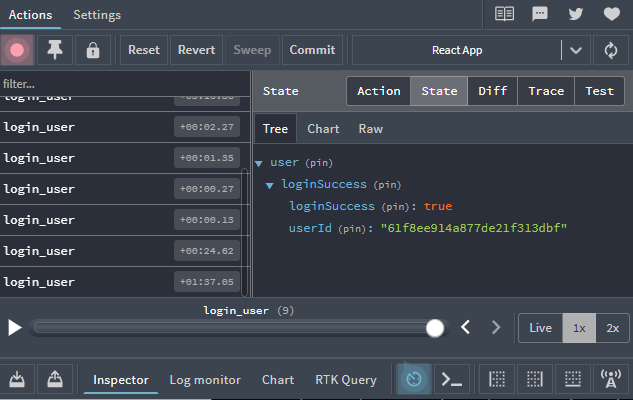Image resolution: width=633 pixels, height=400 pixels.
Task: Switch to the Settings tab
Action: pos(97,15)
